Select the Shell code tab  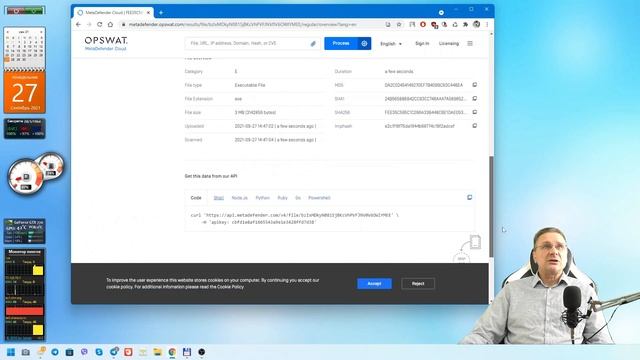219,198
